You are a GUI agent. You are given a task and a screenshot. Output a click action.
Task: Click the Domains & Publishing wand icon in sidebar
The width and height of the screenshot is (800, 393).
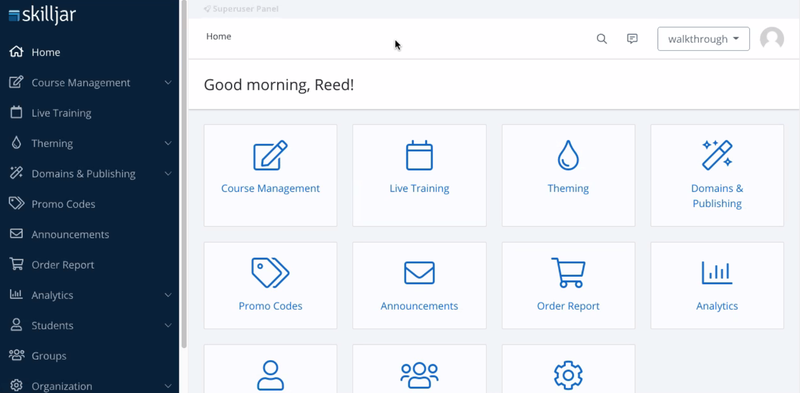tap(16, 174)
